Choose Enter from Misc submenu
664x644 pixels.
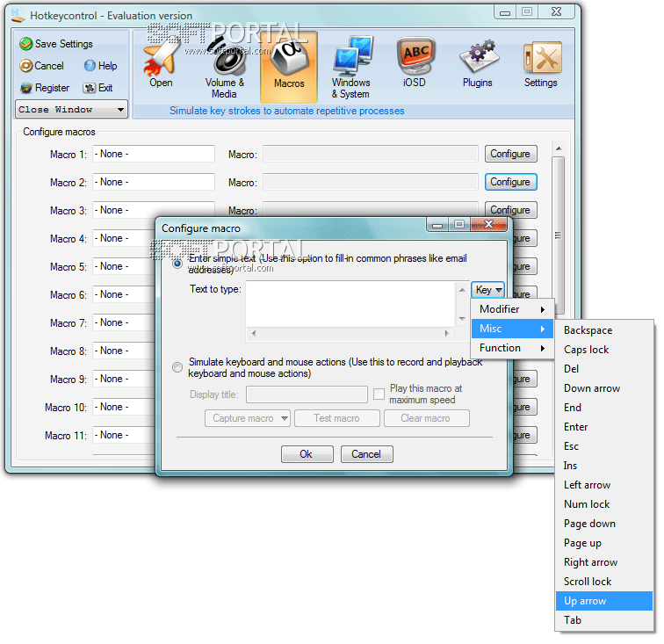[x=604, y=427]
